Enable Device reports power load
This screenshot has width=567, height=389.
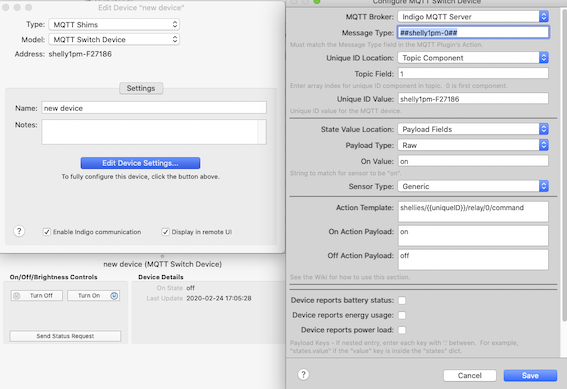pyautogui.click(x=402, y=330)
